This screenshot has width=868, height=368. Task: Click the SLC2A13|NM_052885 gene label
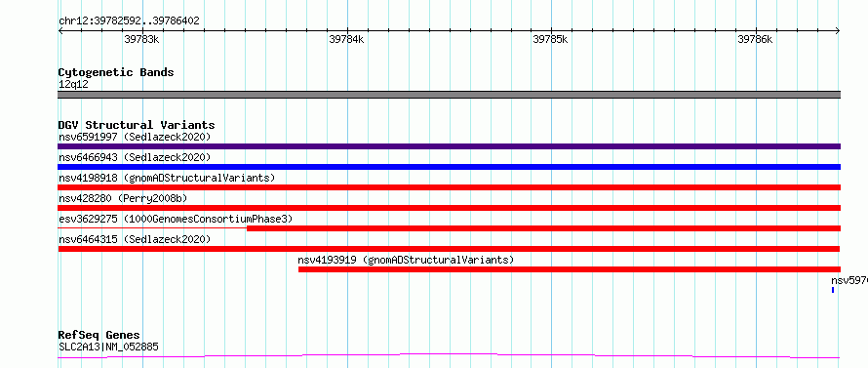click(x=108, y=348)
